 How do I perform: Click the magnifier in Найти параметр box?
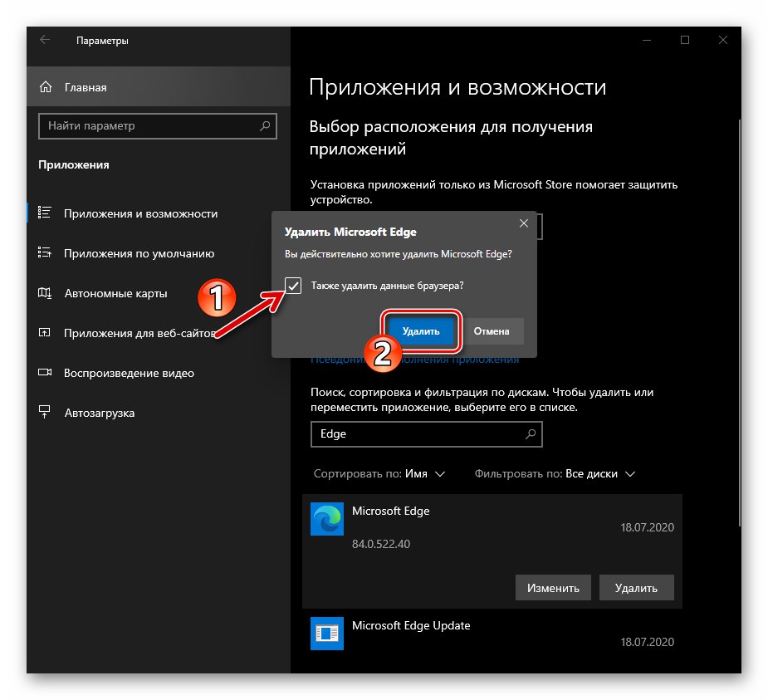coord(265,126)
